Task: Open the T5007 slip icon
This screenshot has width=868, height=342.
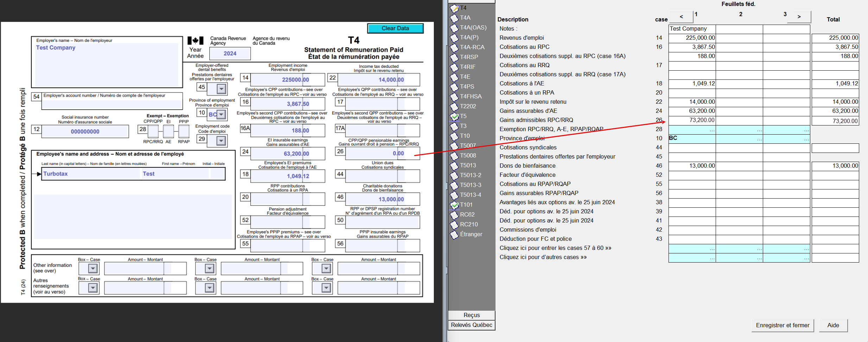Action: 455,146
